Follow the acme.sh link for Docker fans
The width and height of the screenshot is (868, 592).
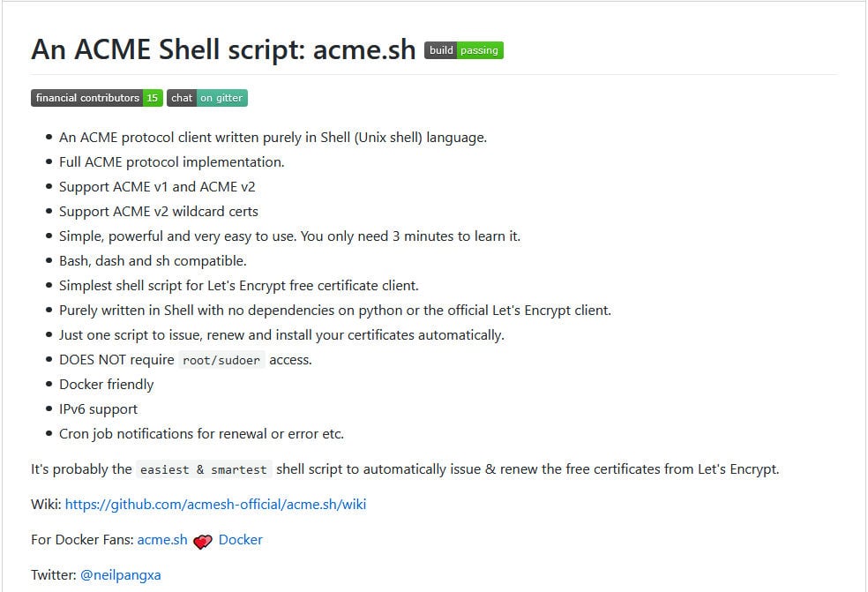tap(162, 540)
